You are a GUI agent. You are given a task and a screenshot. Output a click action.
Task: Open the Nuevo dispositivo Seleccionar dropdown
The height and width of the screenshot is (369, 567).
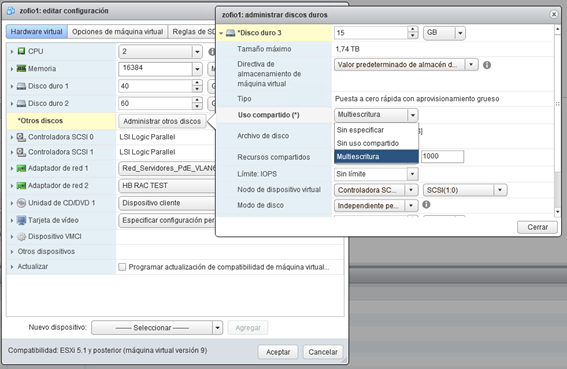click(217, 328)
